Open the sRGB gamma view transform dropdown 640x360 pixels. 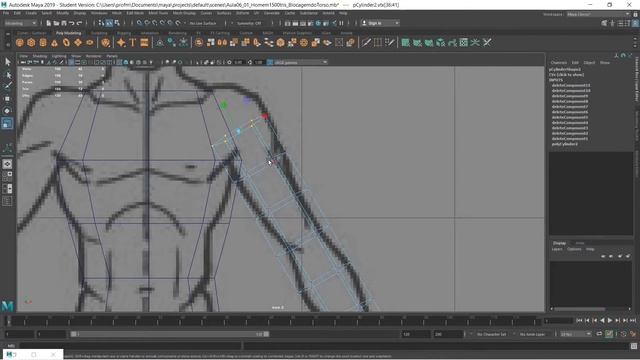(300, 62)
